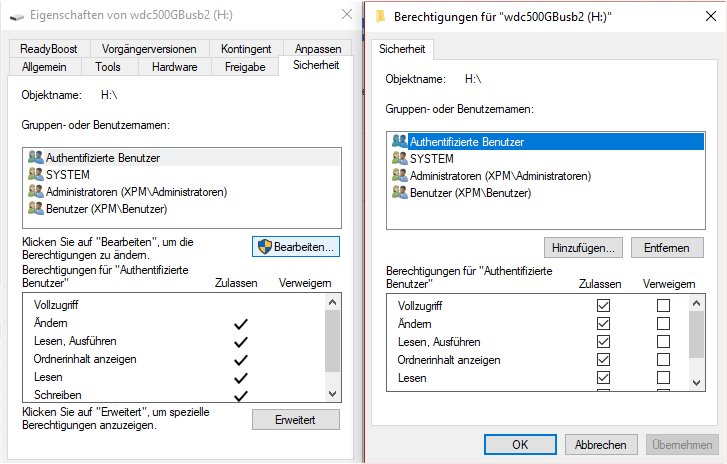
Task: Switch to the Freigabe tab
Action: click(245, 67)
